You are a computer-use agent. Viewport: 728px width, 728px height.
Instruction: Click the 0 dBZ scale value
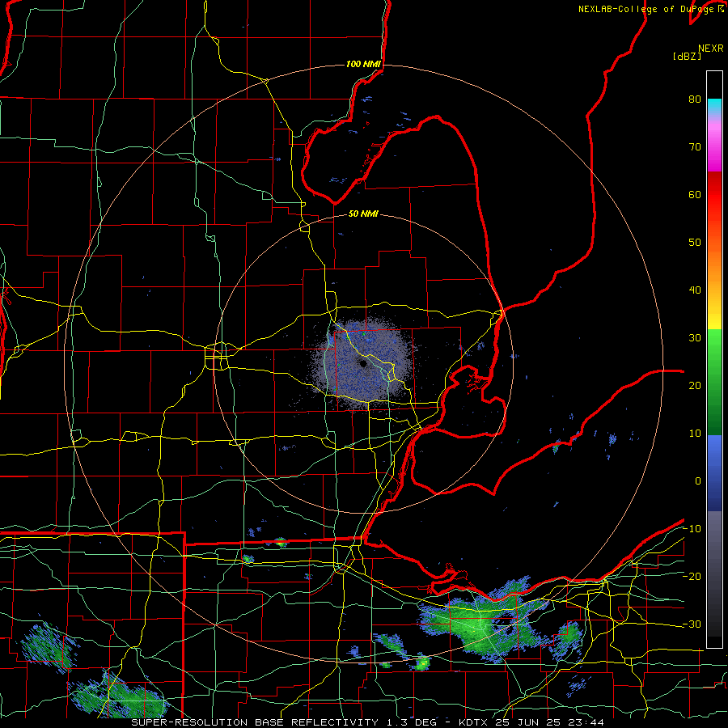click(698, 481)
